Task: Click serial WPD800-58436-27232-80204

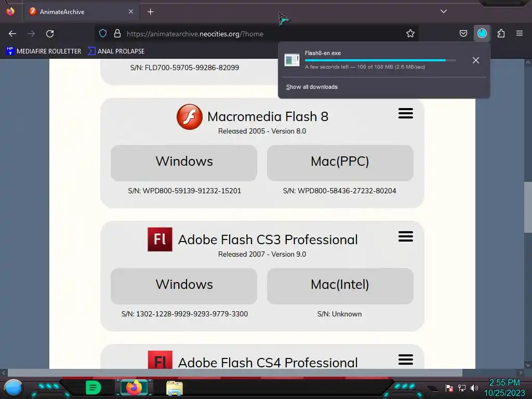Action: [x=347, y=191]
